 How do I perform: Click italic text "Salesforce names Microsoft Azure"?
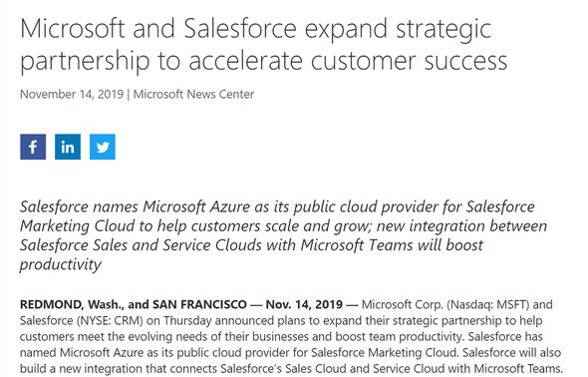[x=135, y=206]
